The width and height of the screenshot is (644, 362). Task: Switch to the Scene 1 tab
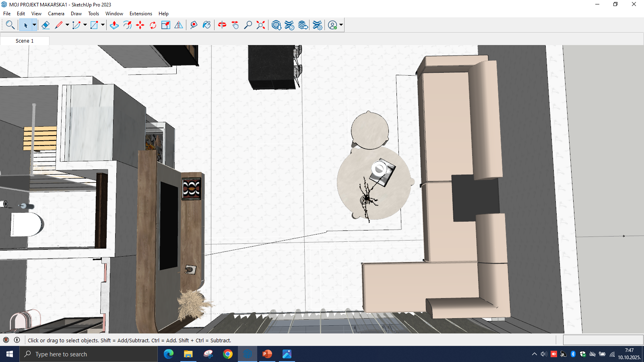point(25,41)
